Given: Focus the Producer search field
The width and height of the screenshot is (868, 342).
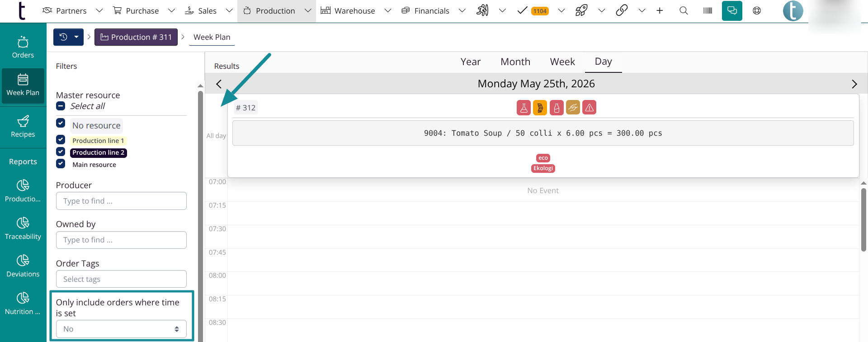Looking at the screenshot, I should pos(121,201).
